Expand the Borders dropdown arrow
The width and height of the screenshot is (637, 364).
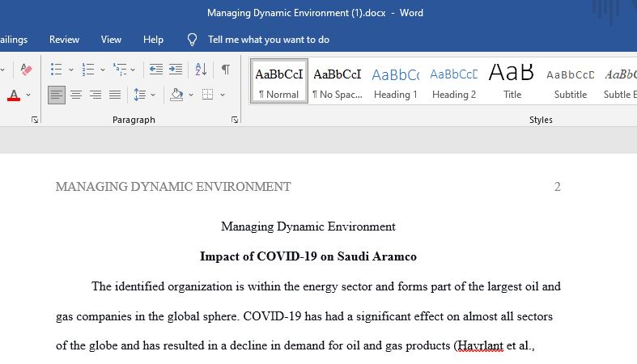pos(223,95)
